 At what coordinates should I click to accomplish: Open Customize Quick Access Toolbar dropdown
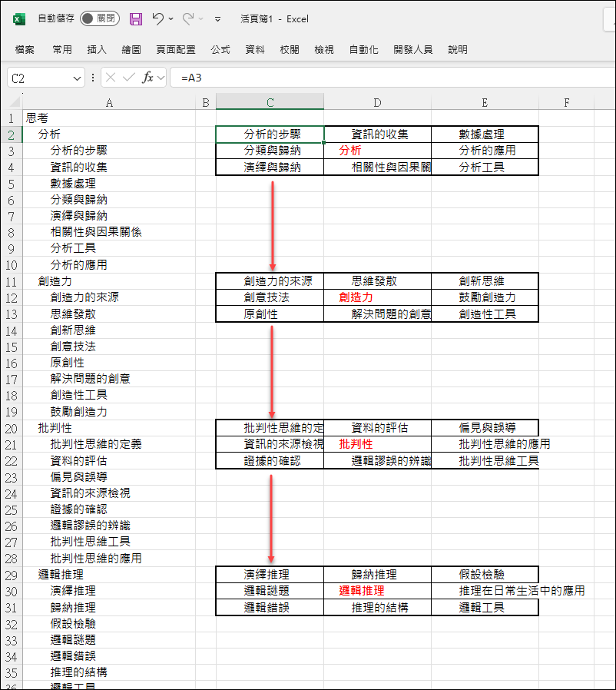(217, 19)
